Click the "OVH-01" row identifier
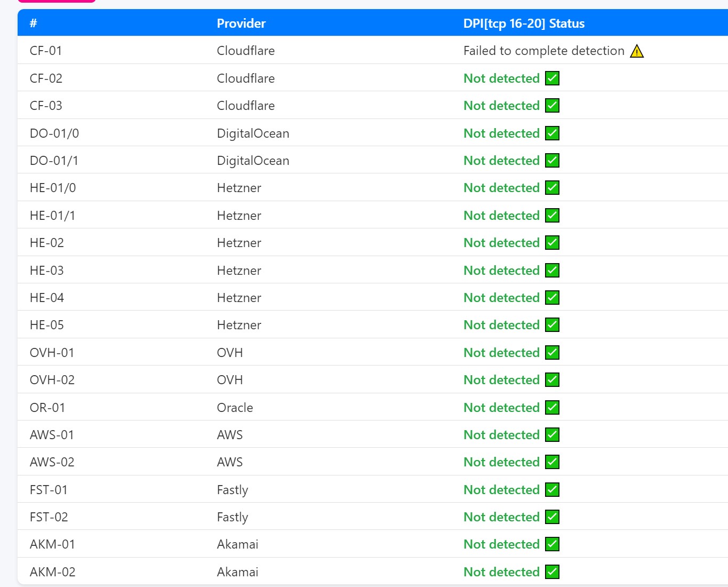This screenshot has width=728, height=587. 52,353
